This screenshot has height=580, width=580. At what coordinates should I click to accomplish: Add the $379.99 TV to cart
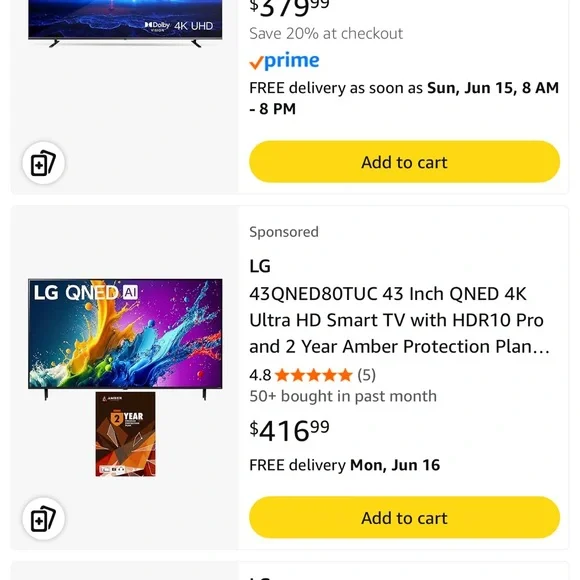[x=404, y=162]
